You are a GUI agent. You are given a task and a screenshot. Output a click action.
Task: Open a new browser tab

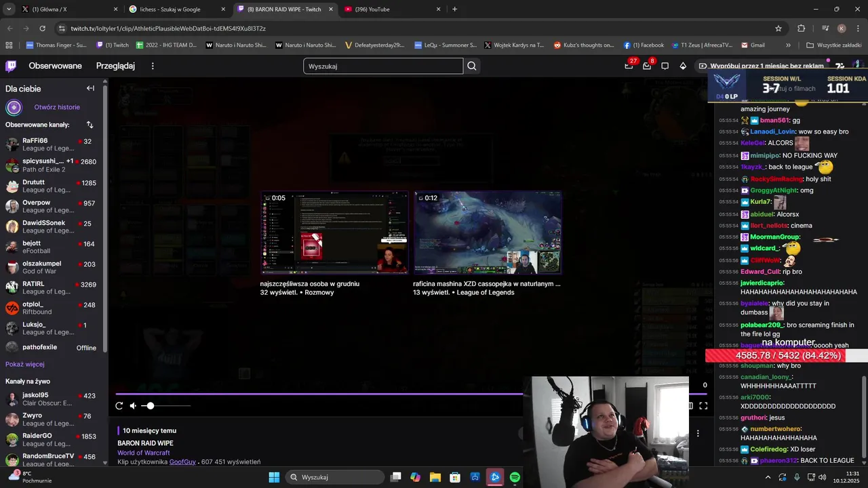454,9
